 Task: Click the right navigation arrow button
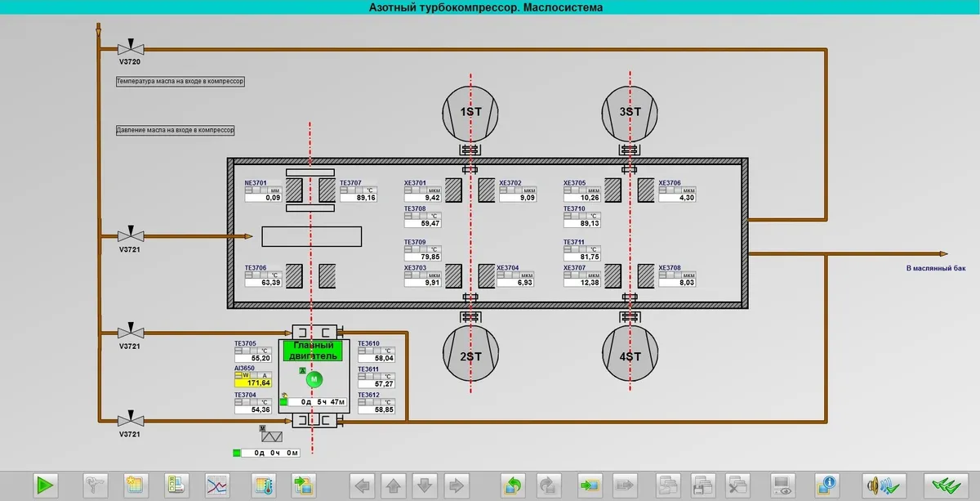(456, 485)
